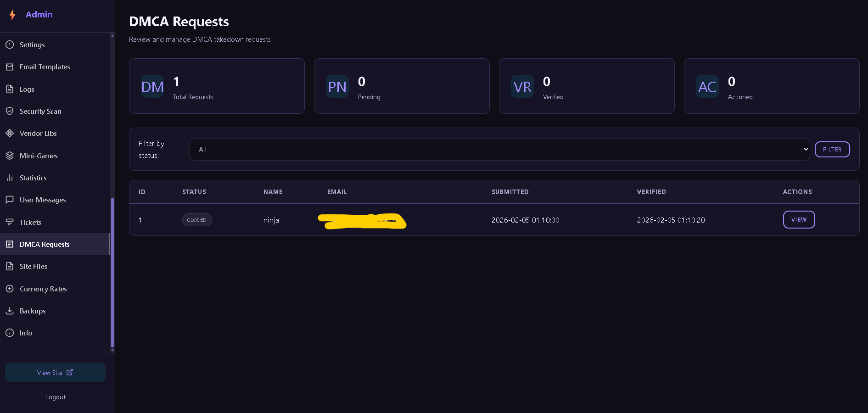Click the Statistics bar chart icon

coord(10,178)
